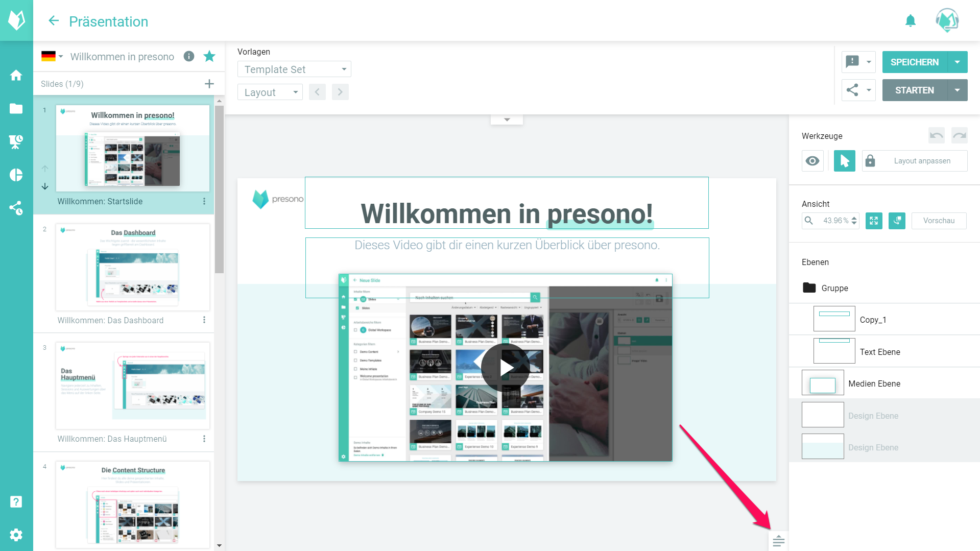The width and height of the screenshot is (980, 551).
Task: Select the Medien Ebene layer
Action: (884, 384)
